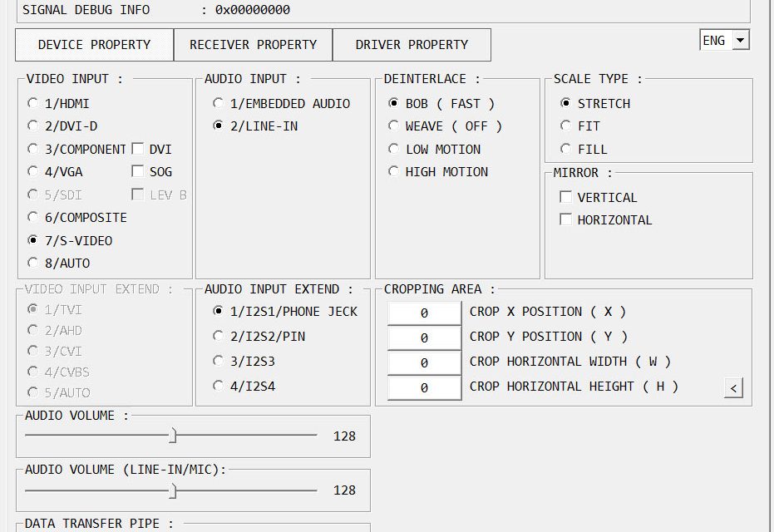Choose 8/AUTO video input option
This screenshot has width=774, height=532.
33,263
